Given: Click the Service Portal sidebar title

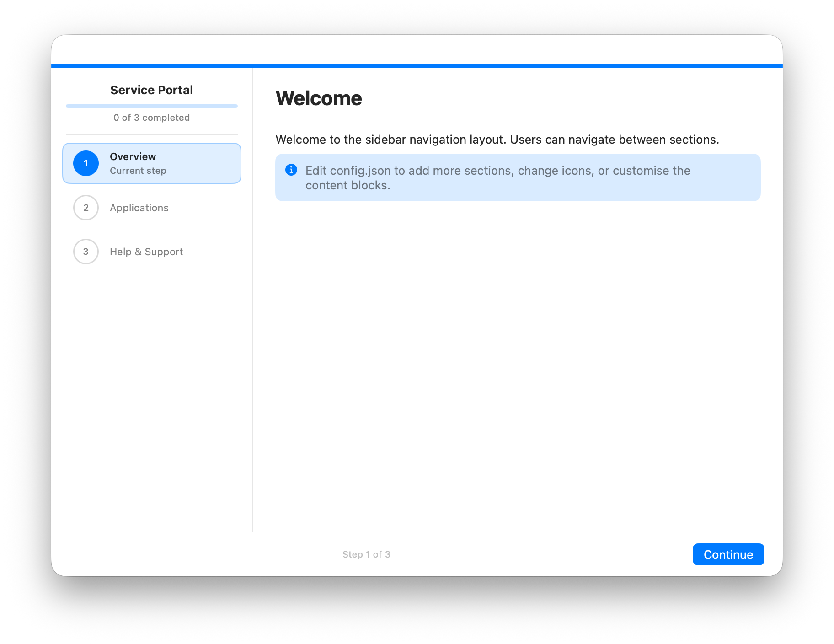Looking at the screenshot, I should click(x=152, y=90).
